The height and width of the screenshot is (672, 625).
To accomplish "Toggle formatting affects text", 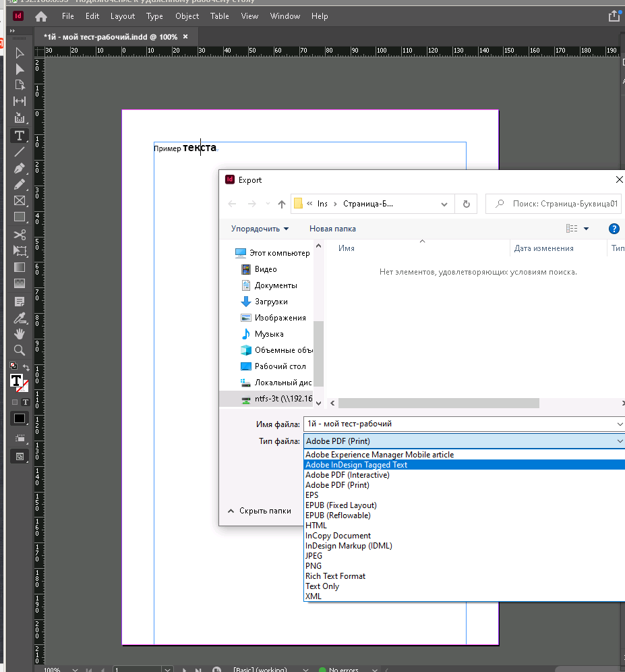I will click(x=25, y=402).
